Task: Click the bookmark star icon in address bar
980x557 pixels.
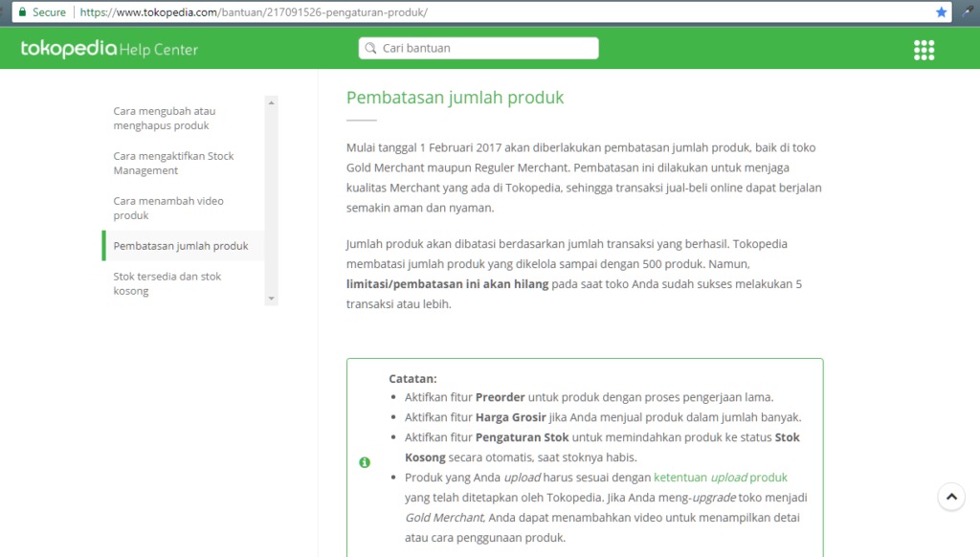Action: pyautogui.click(x=942, y=11)
